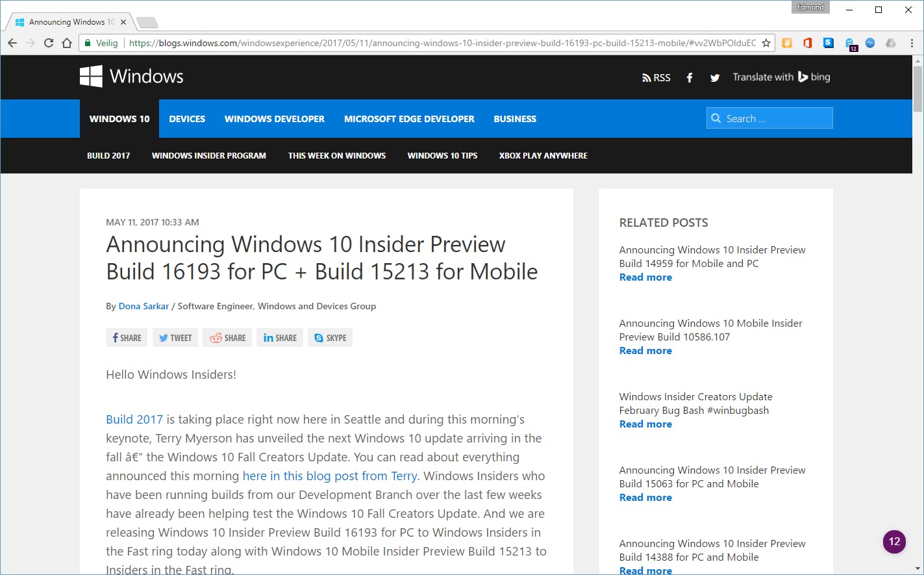This screenshot has width=924, height=575.
Task: Read more about February Bug Bash post
Action: 645,424
